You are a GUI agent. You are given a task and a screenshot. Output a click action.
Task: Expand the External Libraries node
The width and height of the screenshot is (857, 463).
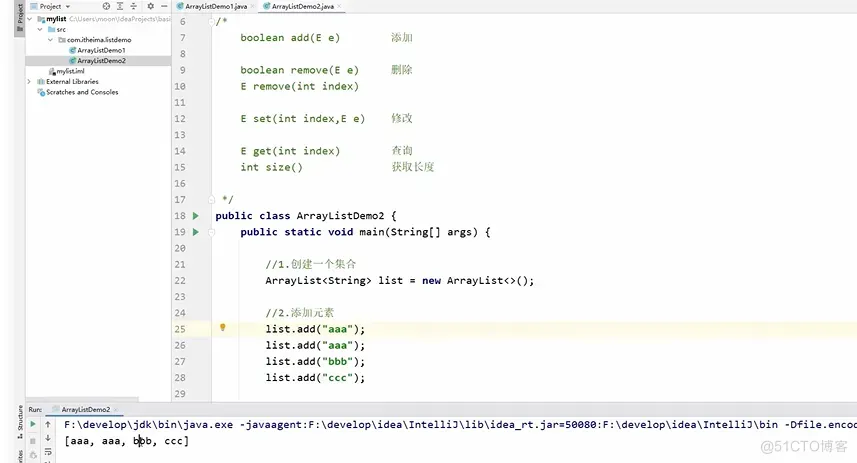tap(29, 81)
